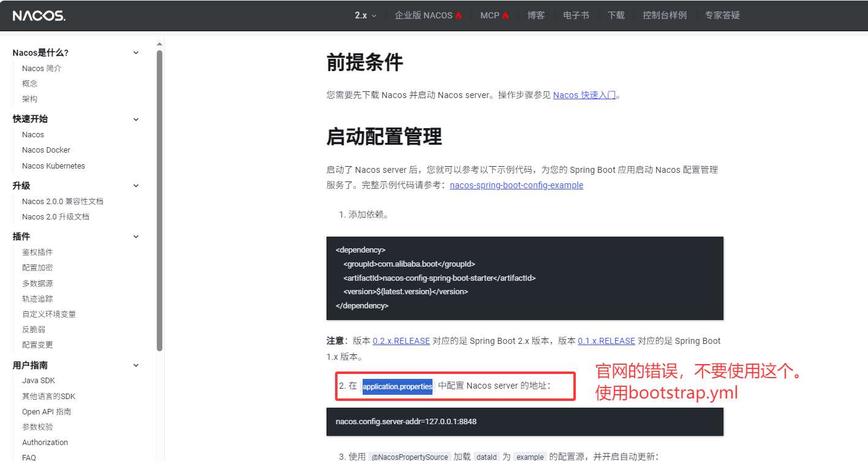Open 轨迹追踪 in the sidebar

(37, 299)
